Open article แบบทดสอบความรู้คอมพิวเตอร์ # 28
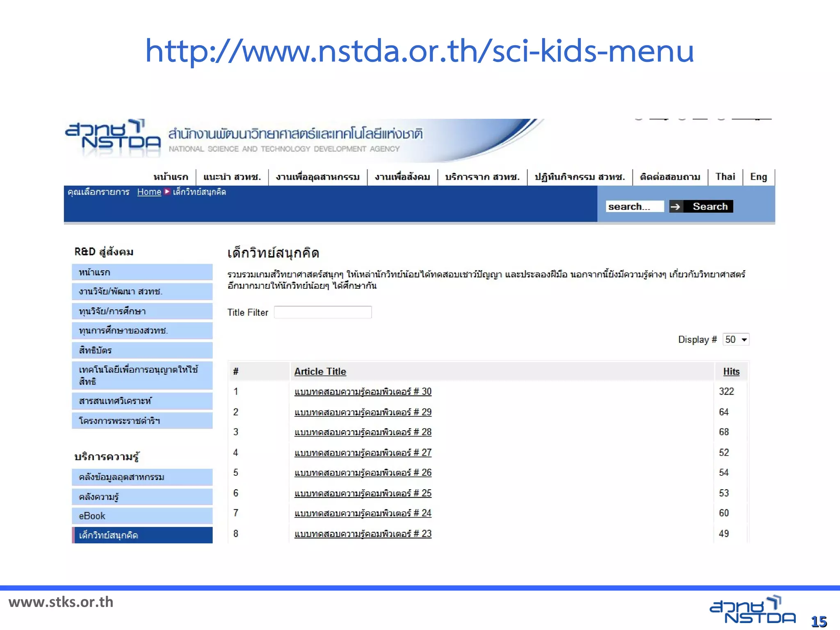Image resolution: width=840 pixels, height=630 pixels. (x=363, y=432)
